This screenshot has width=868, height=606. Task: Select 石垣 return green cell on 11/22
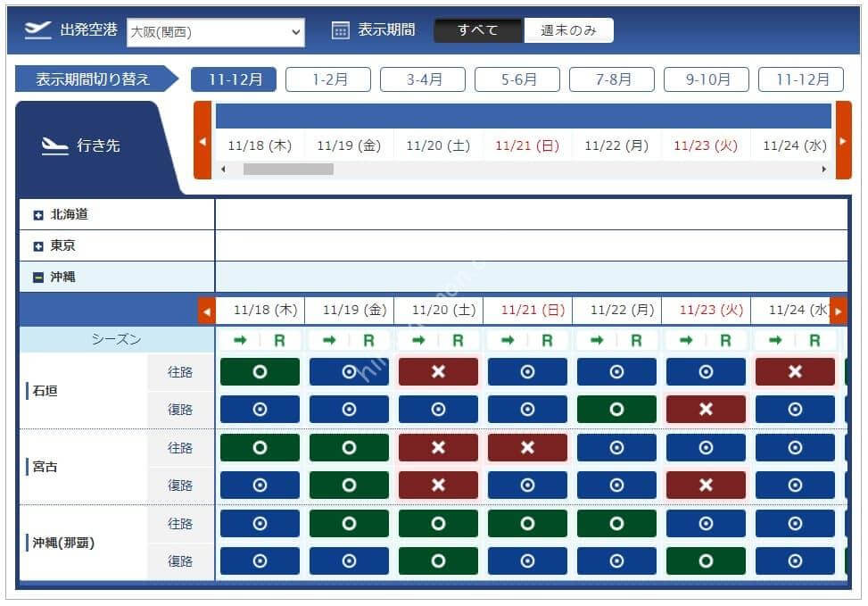coord(616,410)
